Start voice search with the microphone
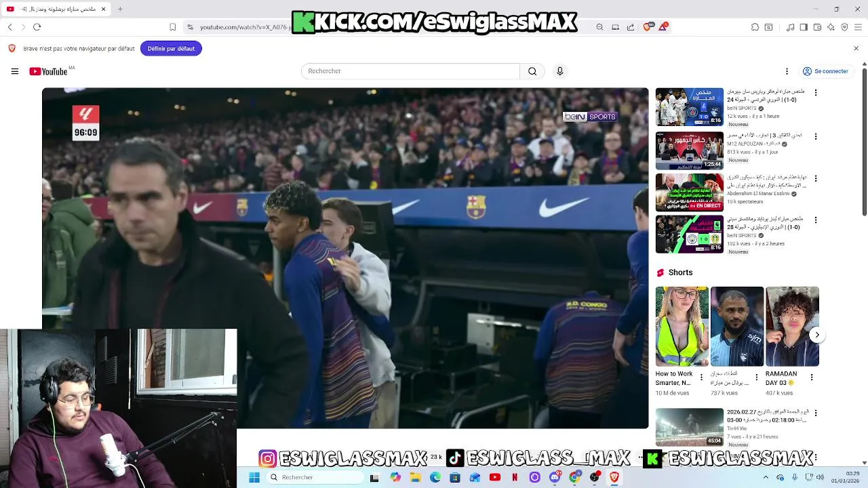Viewport: 868px width, 488px height. (559, 71)
